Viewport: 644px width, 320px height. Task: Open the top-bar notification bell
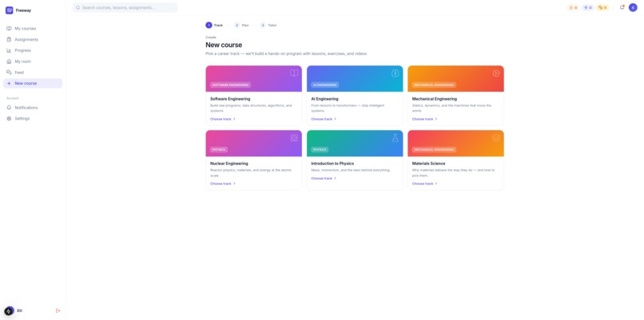(x=622, y=7)
